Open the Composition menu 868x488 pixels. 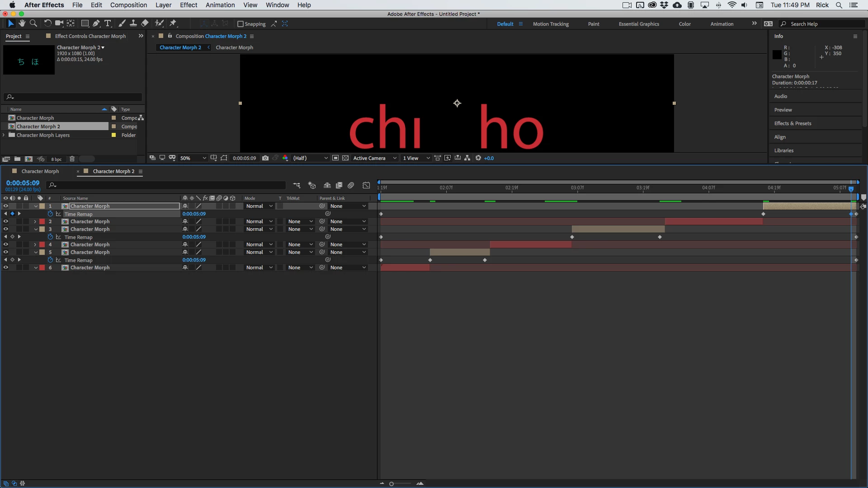(128, 5)
